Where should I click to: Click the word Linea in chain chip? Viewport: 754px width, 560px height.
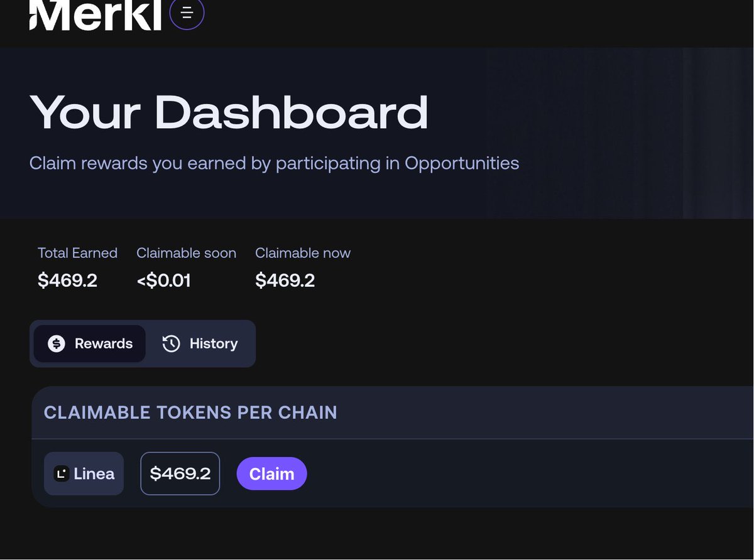tap(94, 474)
